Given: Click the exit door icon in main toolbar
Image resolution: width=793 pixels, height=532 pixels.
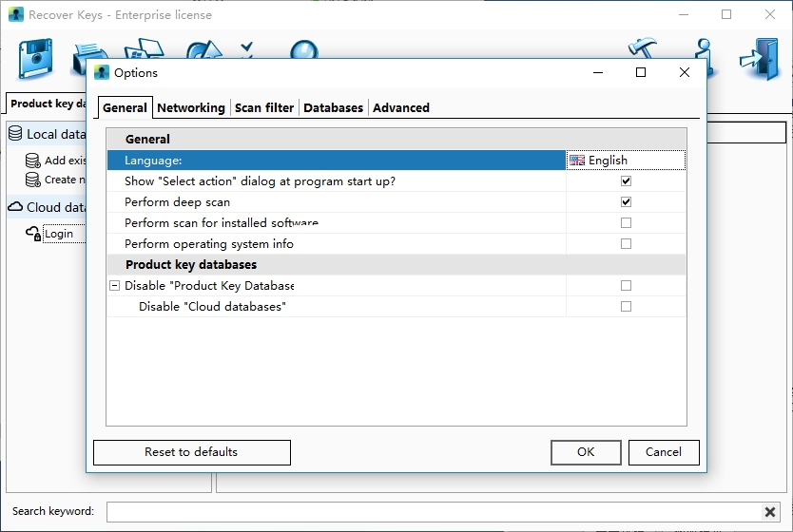Looking at the screenshot, I should pyautogui.click(x=760, y=59).
